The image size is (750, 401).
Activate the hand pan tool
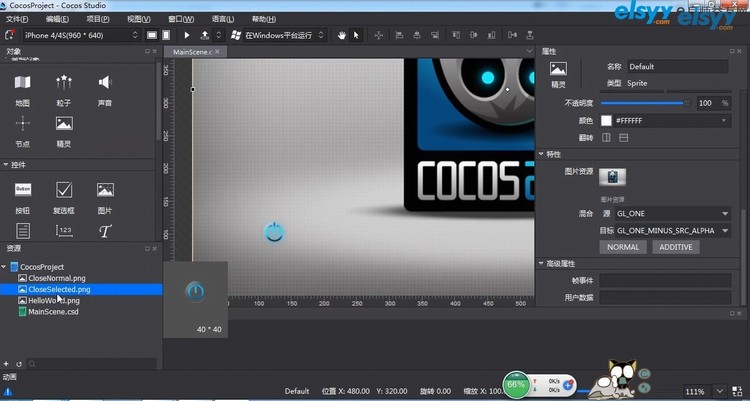click(x=341, y=35)
